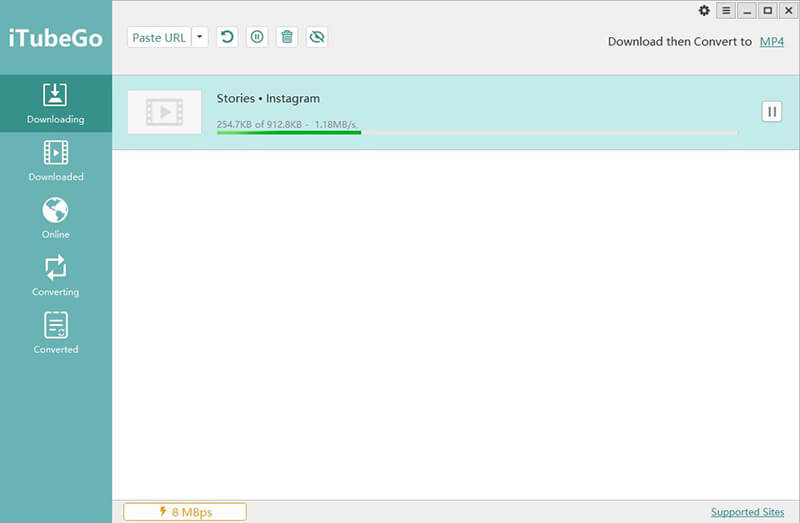Minimize the iTubeGo window
The image size is (800, 523).
(x=747, y=11)
